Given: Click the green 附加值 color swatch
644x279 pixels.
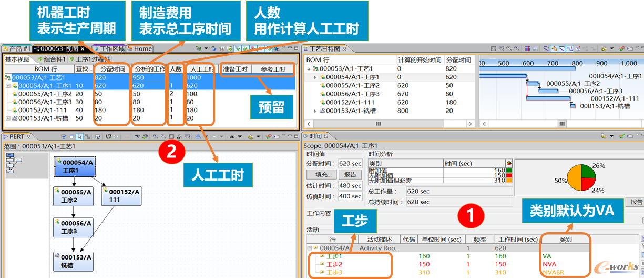Looking at the screenshot, I should click(x=508, y=170).
